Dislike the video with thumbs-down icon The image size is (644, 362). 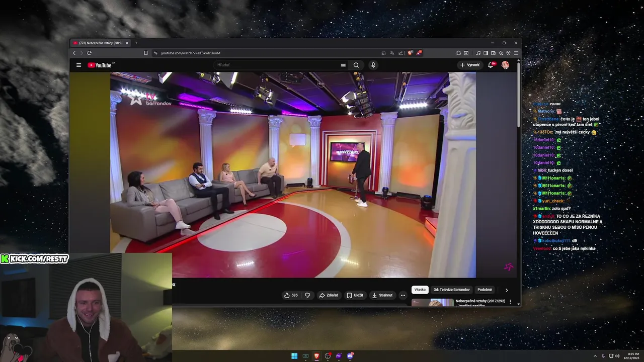pos(307,295)
